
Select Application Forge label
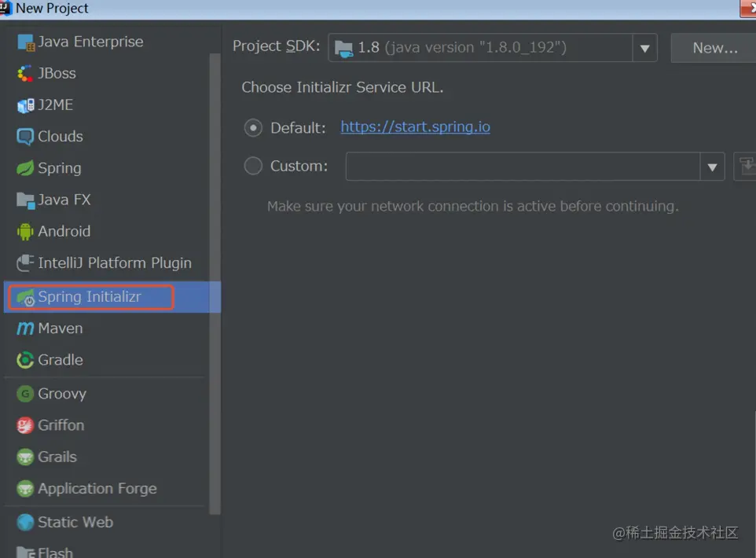click(x=97, y=489)
